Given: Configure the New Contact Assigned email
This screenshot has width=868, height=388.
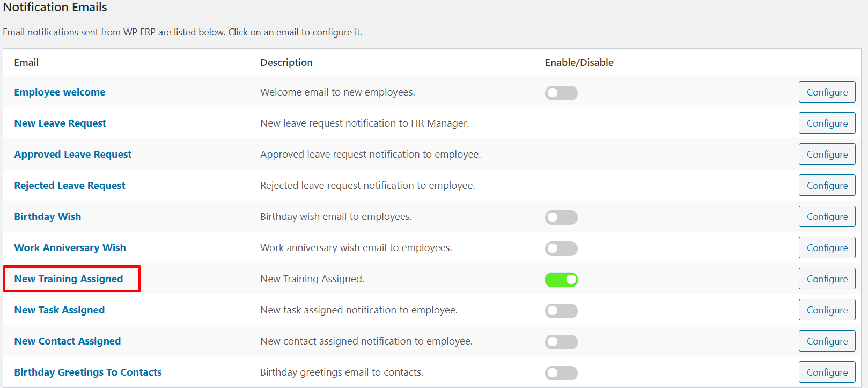Looking at the screenshot, I should click(827, 341).
